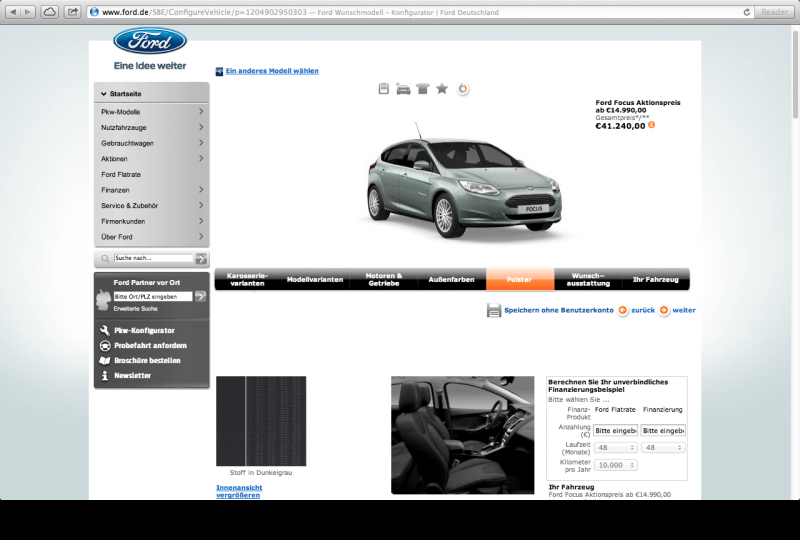Open the Ihr Fahrzeug tab
This screenshot has width=800, height=540.
point(656,279)
